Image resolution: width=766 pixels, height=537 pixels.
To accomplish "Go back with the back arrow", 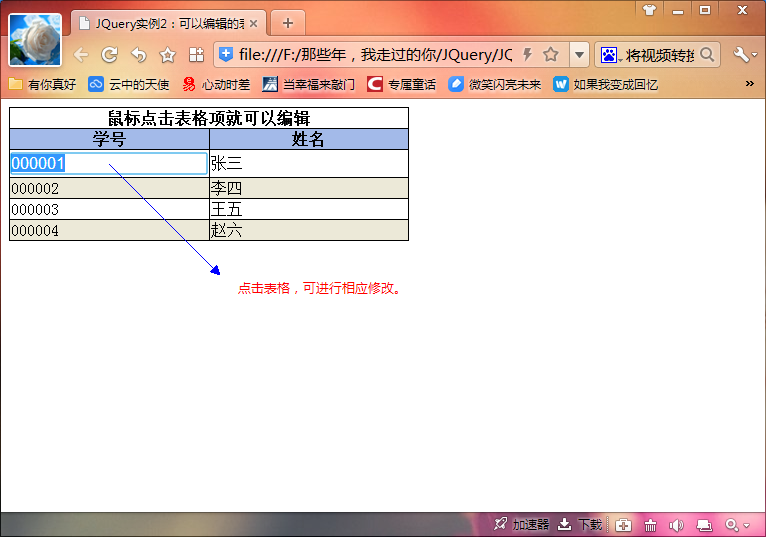I will (81, 55).
